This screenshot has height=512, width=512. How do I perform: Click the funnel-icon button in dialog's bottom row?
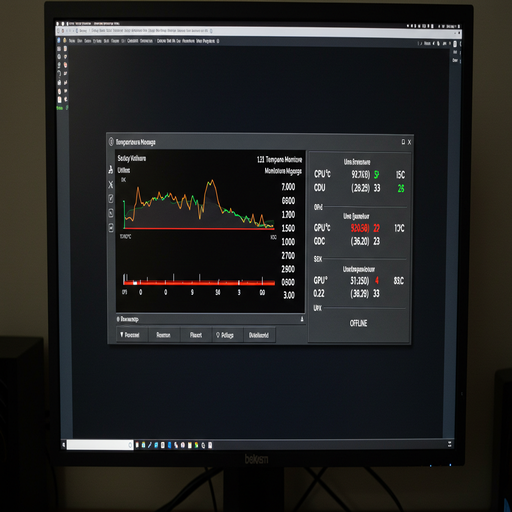point(132,335)
